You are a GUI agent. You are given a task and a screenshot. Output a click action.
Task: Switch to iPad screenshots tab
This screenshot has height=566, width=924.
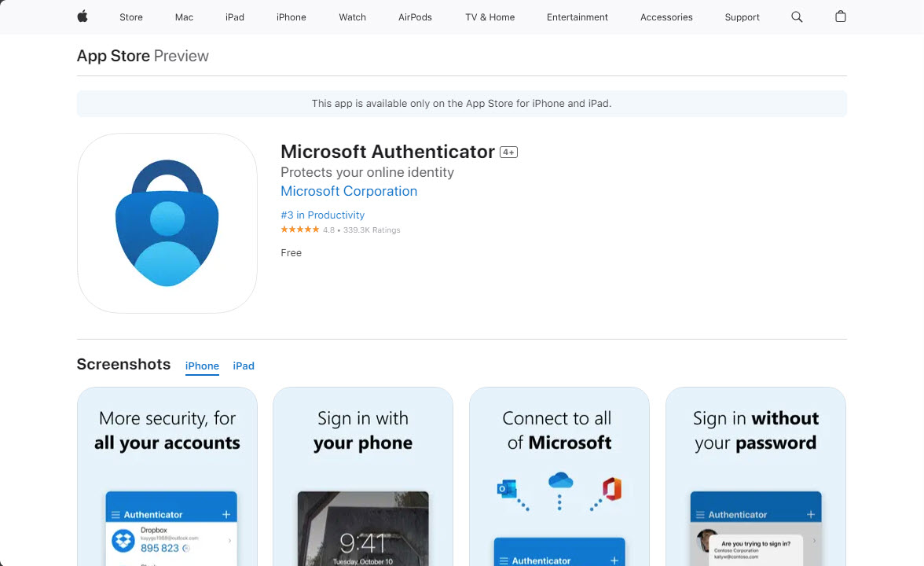tap(244, 366)
